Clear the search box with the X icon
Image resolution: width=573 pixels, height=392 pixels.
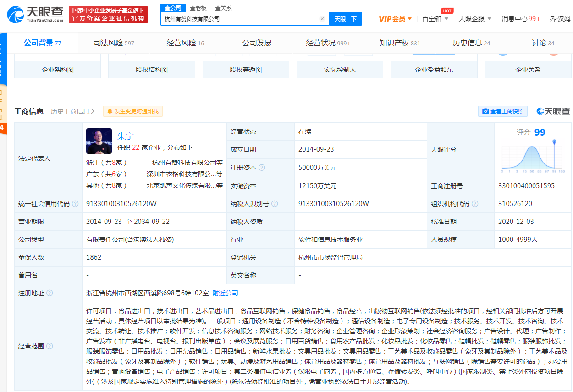click(322, 19)
